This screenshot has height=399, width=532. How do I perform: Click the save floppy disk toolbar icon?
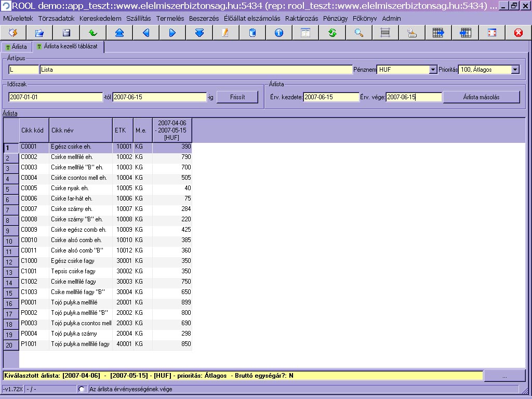point(66,33)
